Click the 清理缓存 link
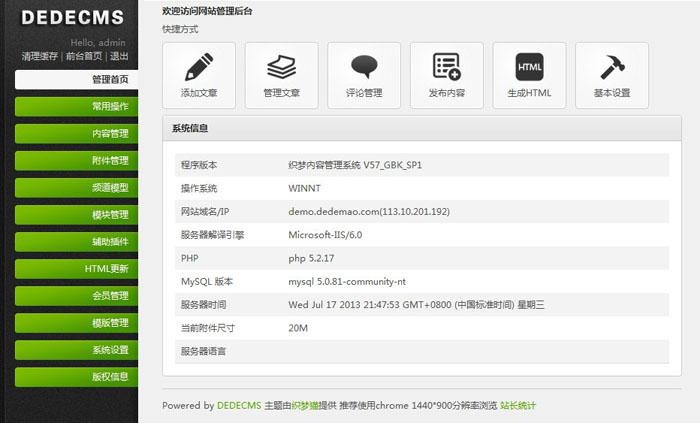Screen dimensions: 700x423 40,56
